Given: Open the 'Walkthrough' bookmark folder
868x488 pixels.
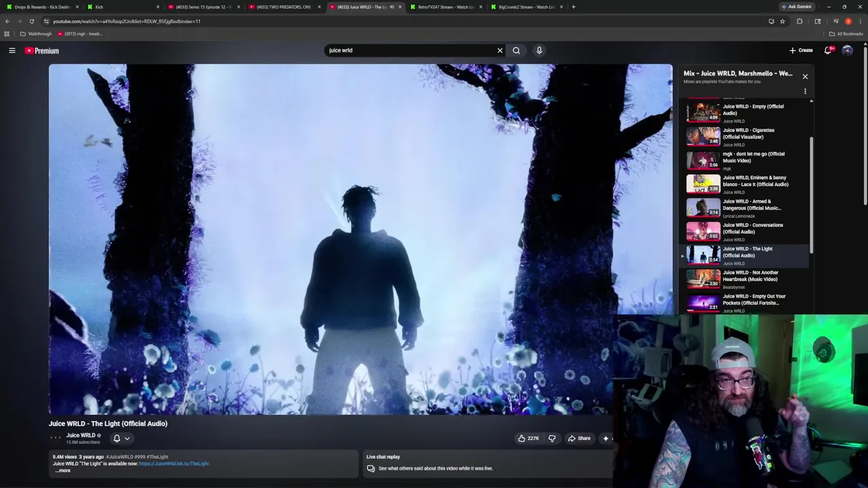Looking at the screenshot, I should tap(36, 34).
